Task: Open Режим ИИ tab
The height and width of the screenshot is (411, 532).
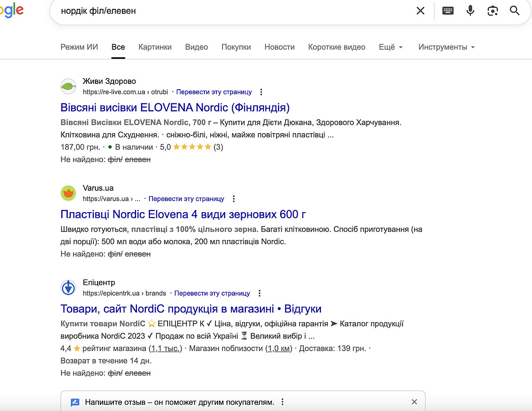Action: [79, 47]
